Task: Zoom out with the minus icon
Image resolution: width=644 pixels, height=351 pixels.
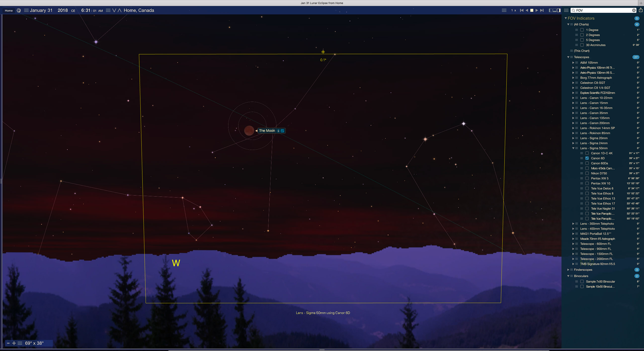Action: [x=8, y=343]
